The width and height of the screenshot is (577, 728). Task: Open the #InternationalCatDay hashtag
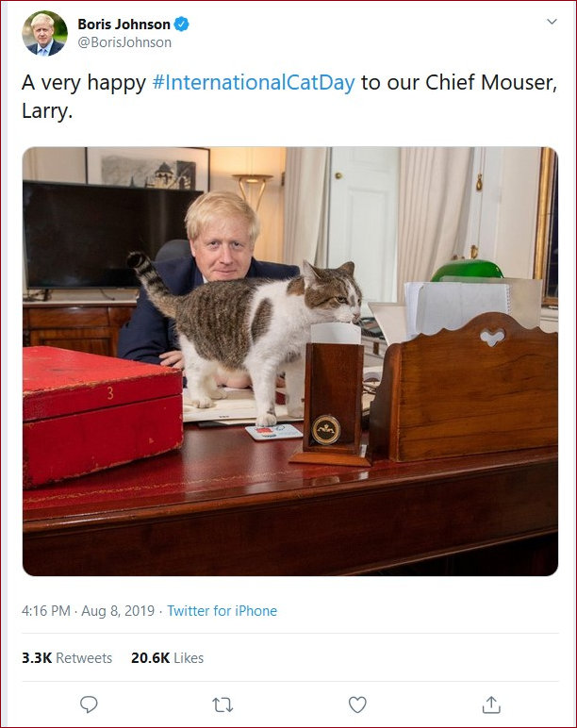[x=254, y=82]
